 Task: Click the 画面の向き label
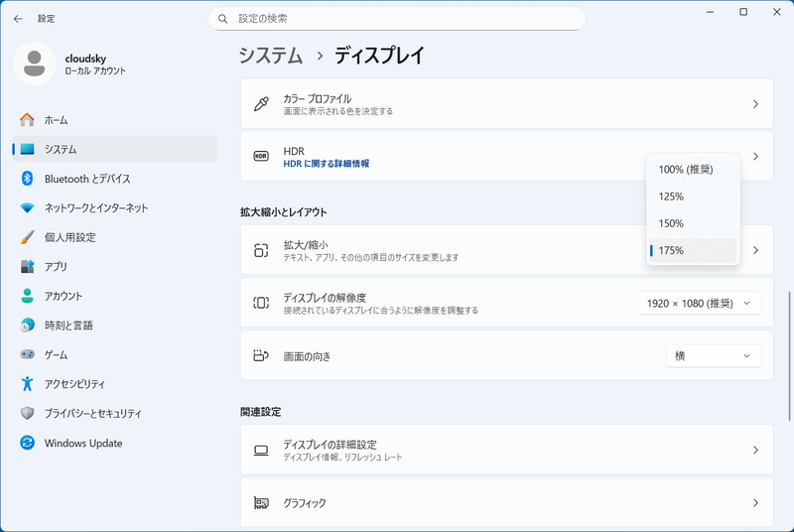point(307,356)
